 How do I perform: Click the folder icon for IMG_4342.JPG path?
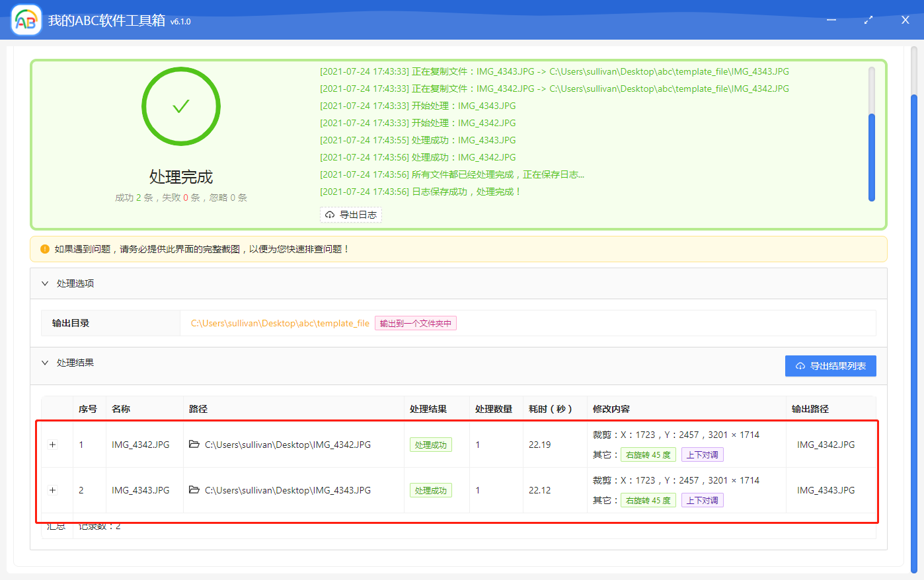(194, 445)
